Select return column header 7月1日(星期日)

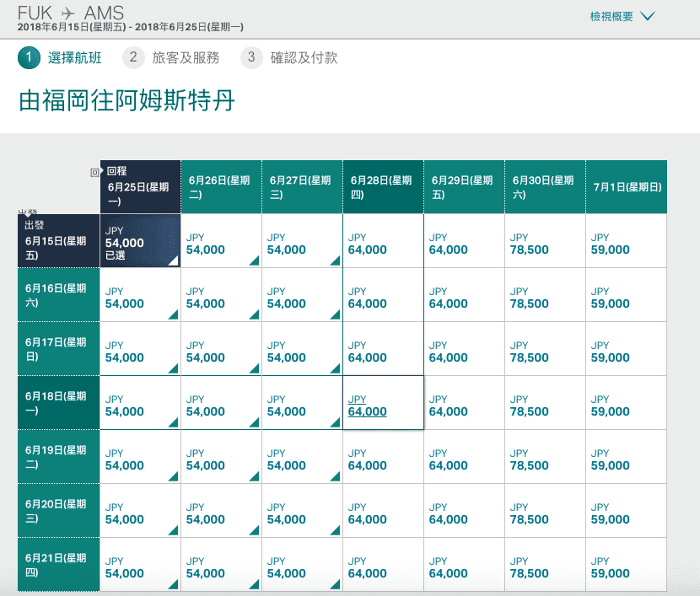[x=627, y=187]
